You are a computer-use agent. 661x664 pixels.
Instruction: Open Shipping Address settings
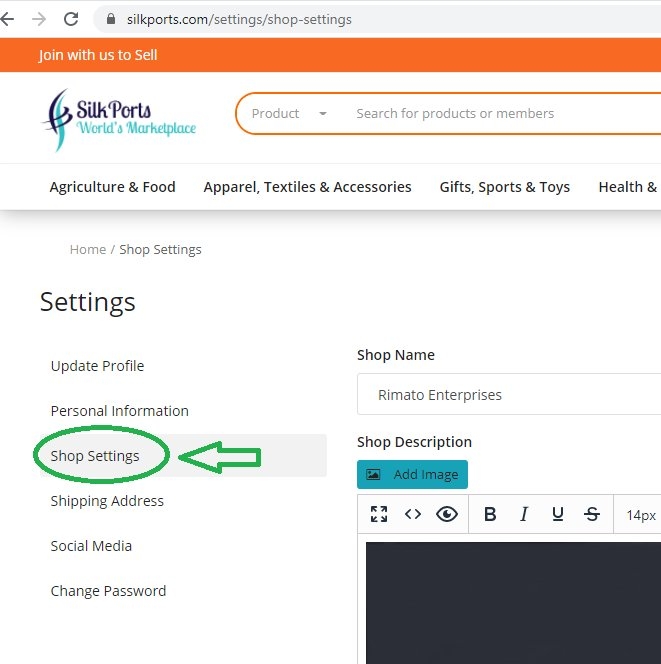point(107,501)
